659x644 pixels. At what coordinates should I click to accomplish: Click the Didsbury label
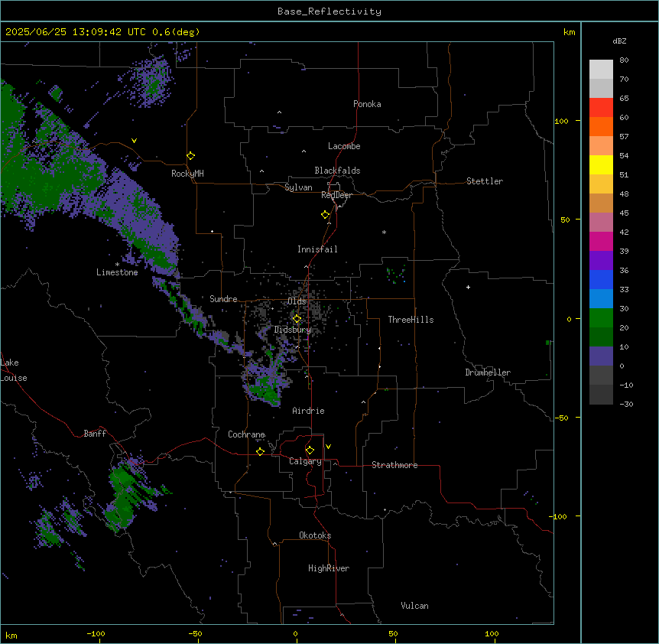coord(293,330)
